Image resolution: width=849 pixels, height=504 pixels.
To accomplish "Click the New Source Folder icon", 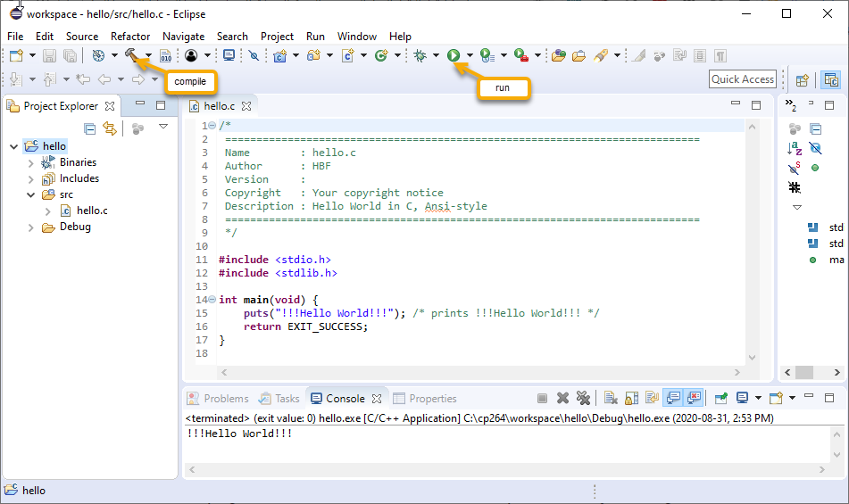I will pyautogui.click(x=314, y=55).
